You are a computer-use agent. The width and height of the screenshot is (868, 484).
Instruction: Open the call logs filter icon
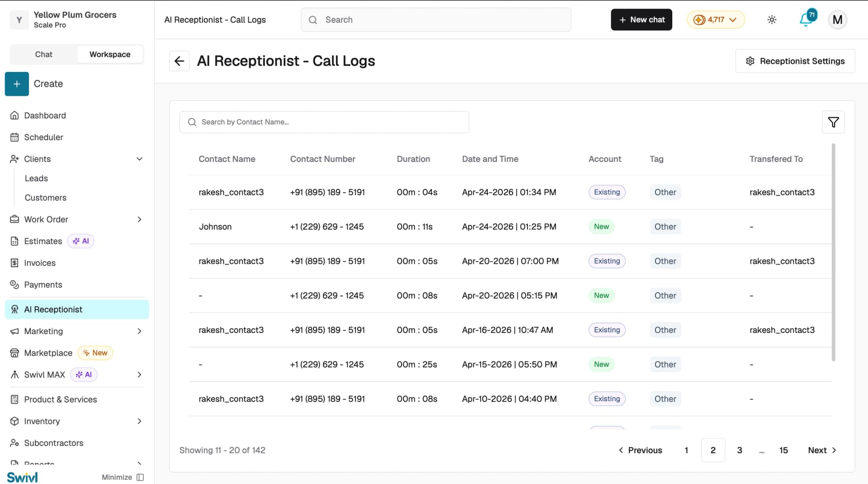point(833,122)
